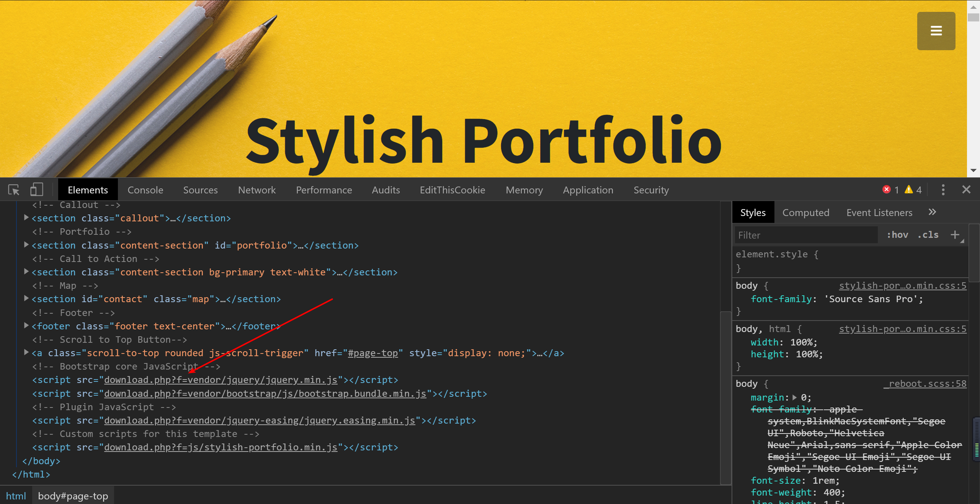Image resolution: width=980 pixels, height=504 pixels.
Task: Open the DevTools three-dot customize menu
Action: [943, 190]
